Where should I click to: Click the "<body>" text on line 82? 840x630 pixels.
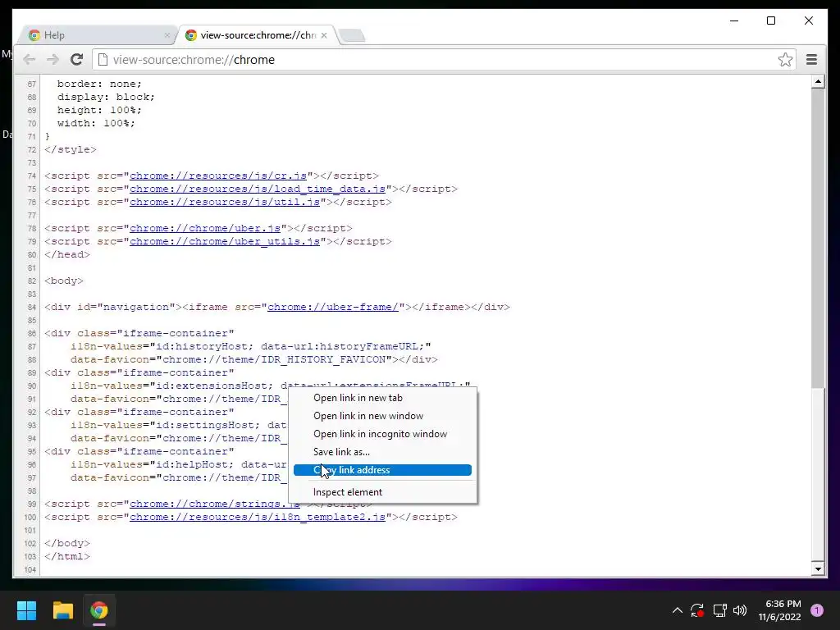click(x=64, y=281)
